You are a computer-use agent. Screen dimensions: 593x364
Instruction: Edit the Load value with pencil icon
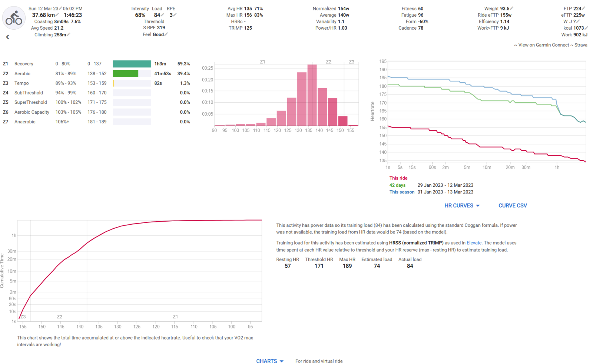pyautogui.click(x=162, y=15)
